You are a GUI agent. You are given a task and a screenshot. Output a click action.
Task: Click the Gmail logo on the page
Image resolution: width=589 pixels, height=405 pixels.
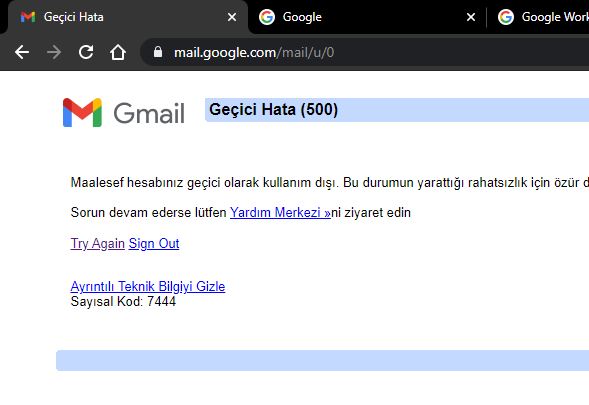click(x=124, y=113)
